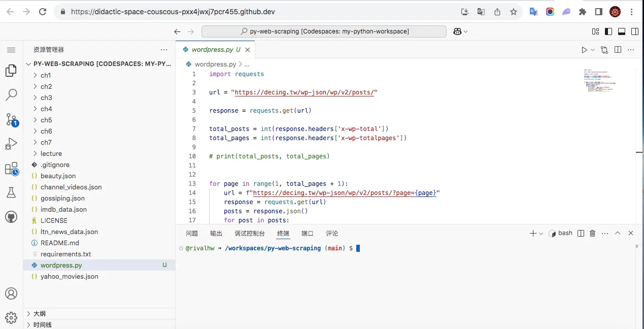The image size is (644, 329).
Task: Close the wordpress.py editor tab
Action: 248,50
